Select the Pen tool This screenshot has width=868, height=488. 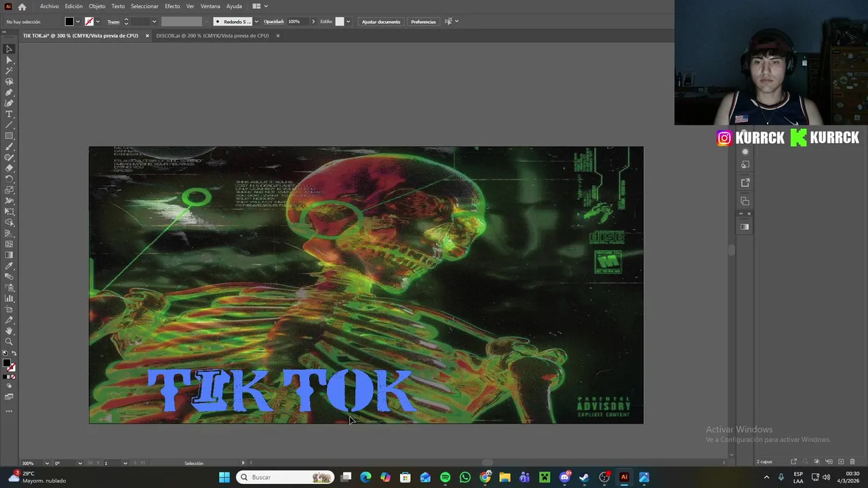tap(9, 92)
